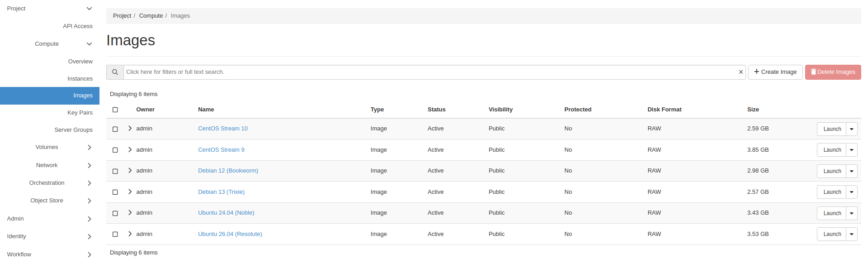
Task: Click the Create Image button
Action: 775,72
